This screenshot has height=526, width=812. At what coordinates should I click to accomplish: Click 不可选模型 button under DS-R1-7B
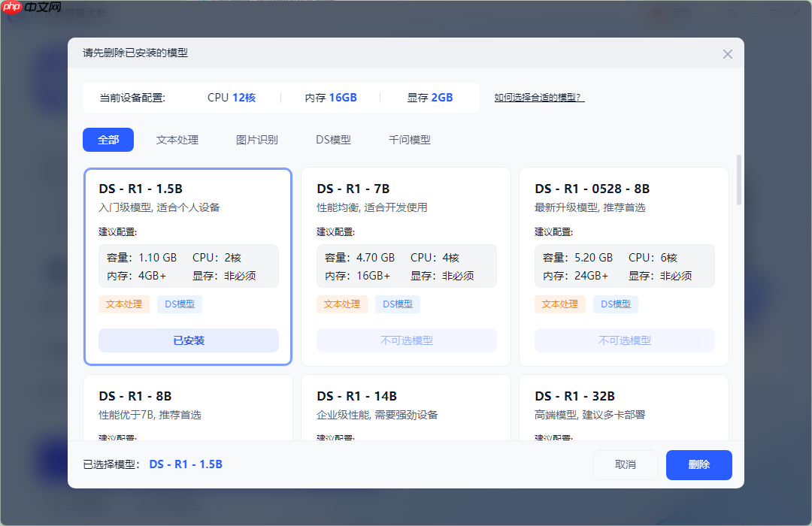pos(406,340)
